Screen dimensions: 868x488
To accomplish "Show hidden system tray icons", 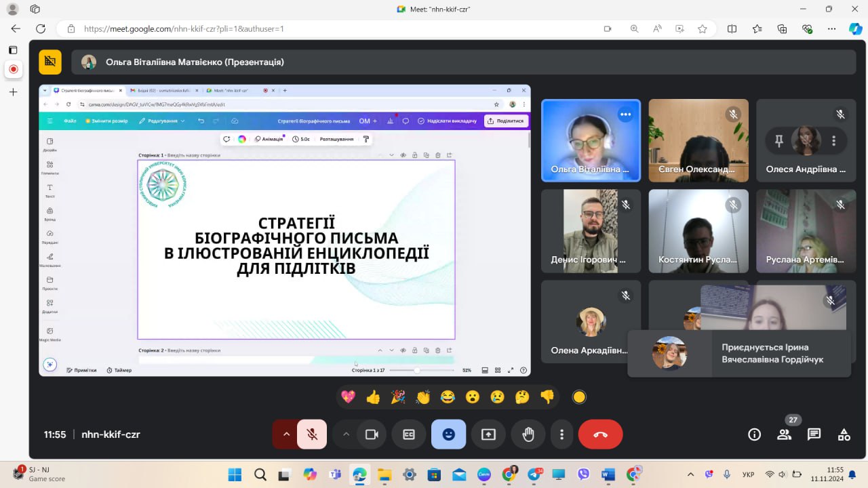I will click(x=690, y=474).
